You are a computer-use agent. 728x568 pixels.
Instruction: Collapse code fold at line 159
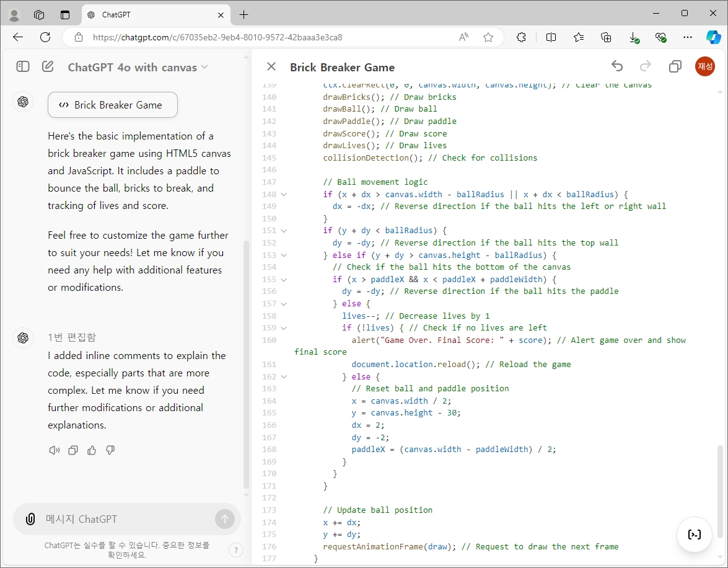pyautogui.click(x=284, y=327)
